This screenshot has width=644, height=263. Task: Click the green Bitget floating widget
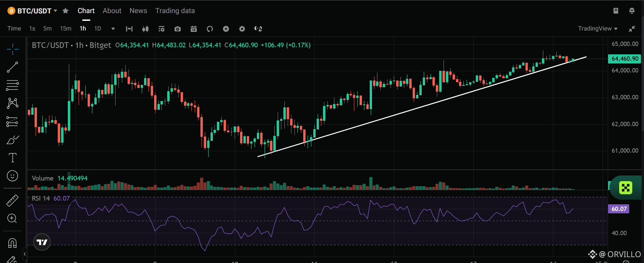click(626, 188)
